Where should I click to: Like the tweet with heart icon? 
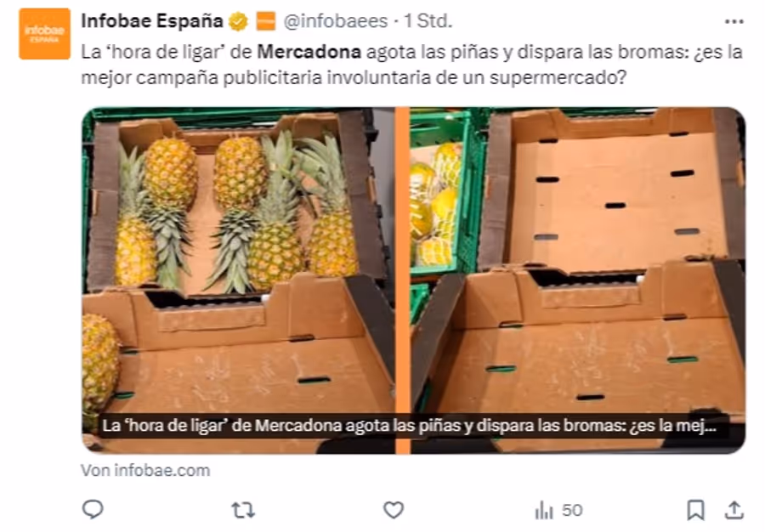394,510
